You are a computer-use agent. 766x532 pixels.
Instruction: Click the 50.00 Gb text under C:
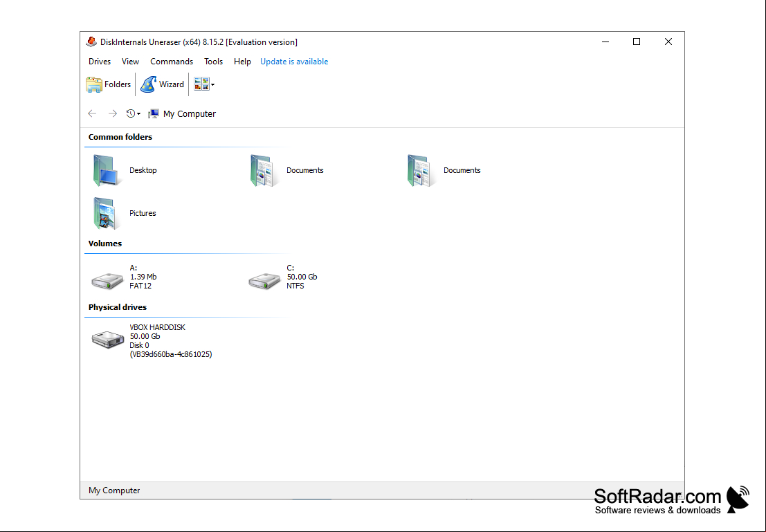click(302, 277)
